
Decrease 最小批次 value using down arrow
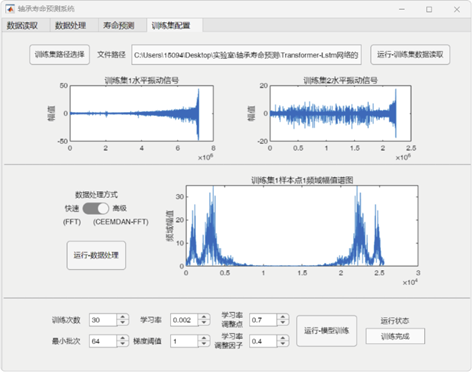point(123,344)
